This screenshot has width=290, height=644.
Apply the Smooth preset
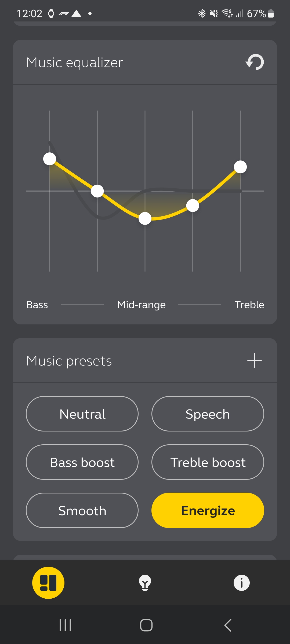point(82,510)
